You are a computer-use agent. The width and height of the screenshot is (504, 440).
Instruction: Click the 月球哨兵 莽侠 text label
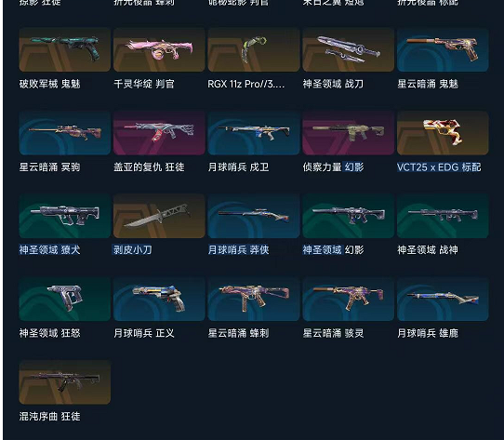point(238,250)
